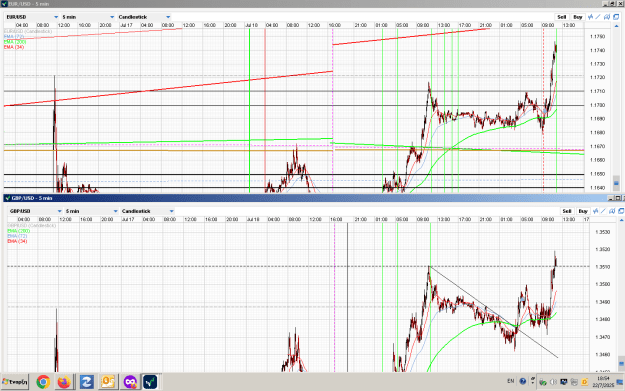Click the 1.1700 price label on EUR/USD axis
The image size is (625, 391).
point(597,105)
